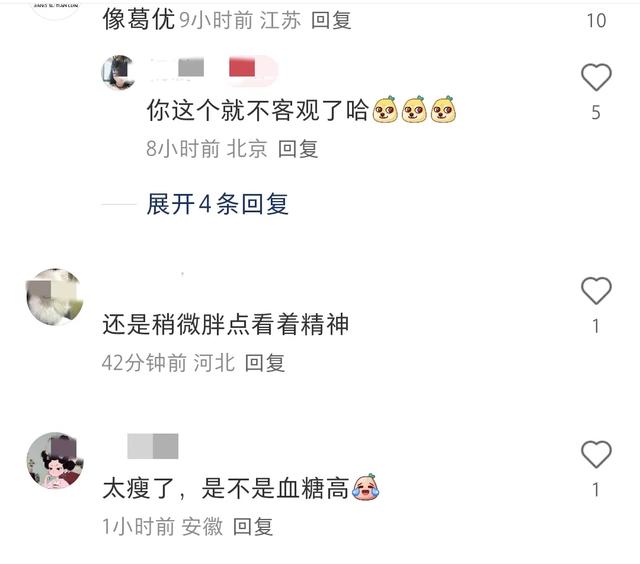Click the like count 10 at top
640x564 pixels.
[x=596, y=20]
